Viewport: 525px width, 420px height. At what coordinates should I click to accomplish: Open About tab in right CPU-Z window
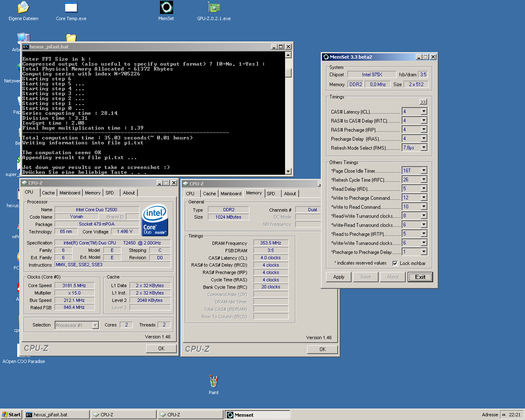tap(290, 194)
